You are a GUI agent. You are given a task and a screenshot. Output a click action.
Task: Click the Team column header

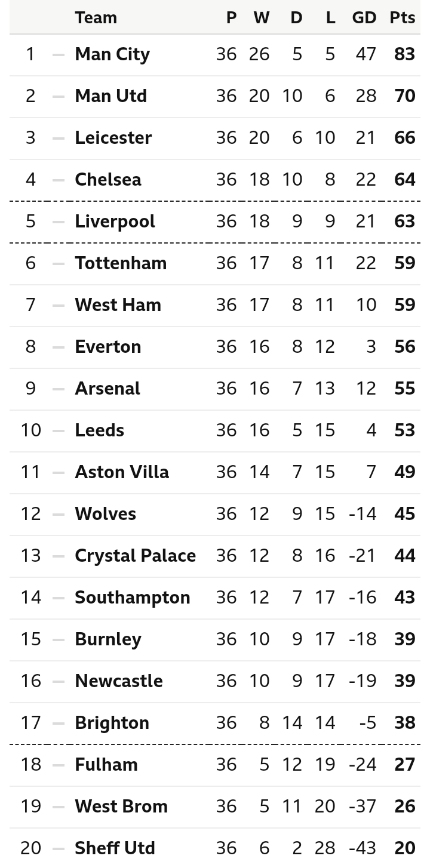pyautogui.click(x=96, y=18)
